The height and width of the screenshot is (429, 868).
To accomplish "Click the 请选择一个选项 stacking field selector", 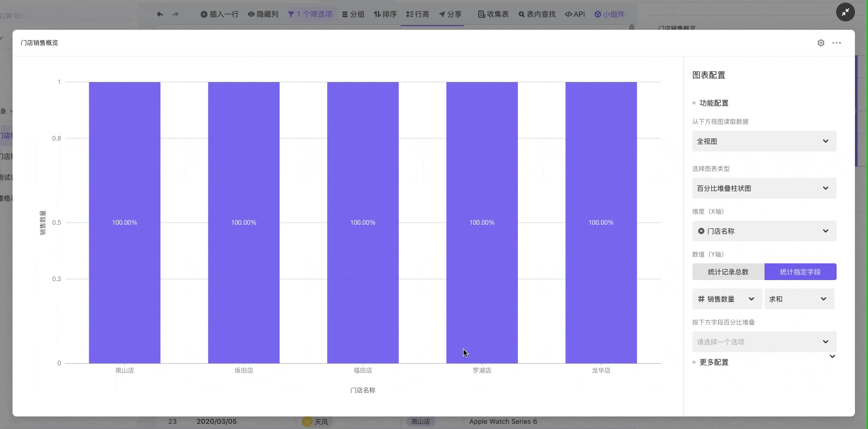I will 764,342.
